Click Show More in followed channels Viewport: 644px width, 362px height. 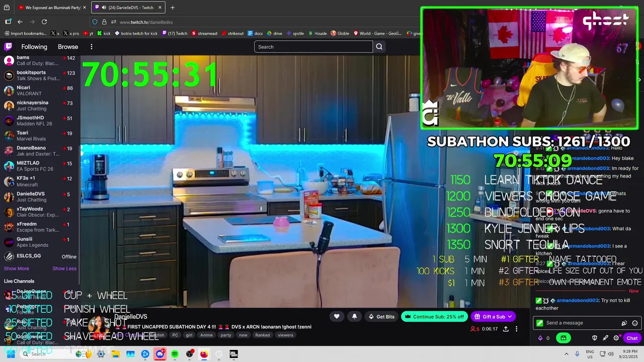pyautogui.click(x=16, y=268)
